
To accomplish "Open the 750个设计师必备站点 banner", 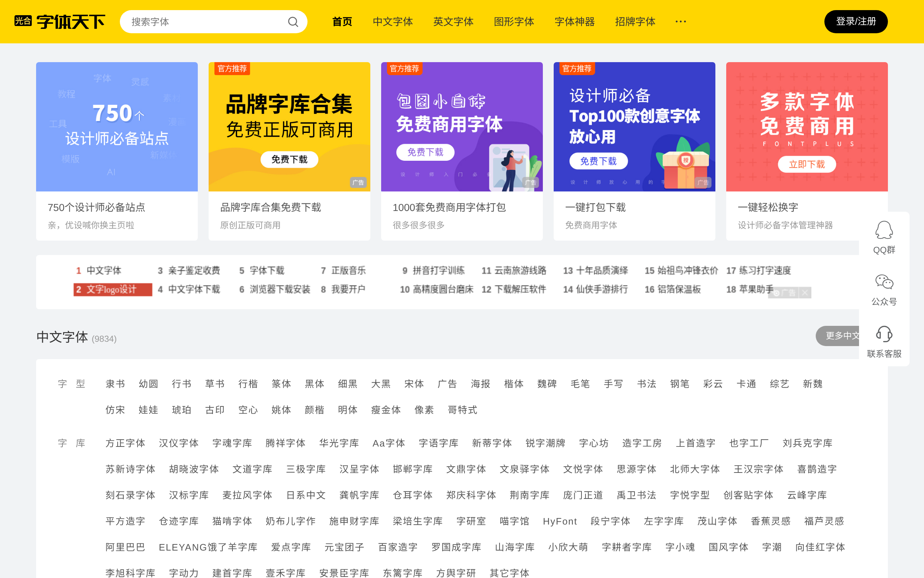I will (117, 127).
